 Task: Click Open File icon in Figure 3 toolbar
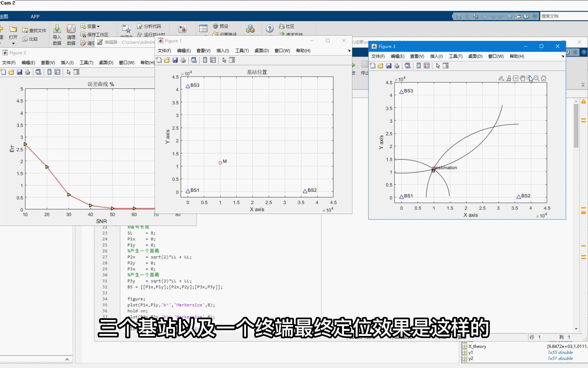coord(380,66)
